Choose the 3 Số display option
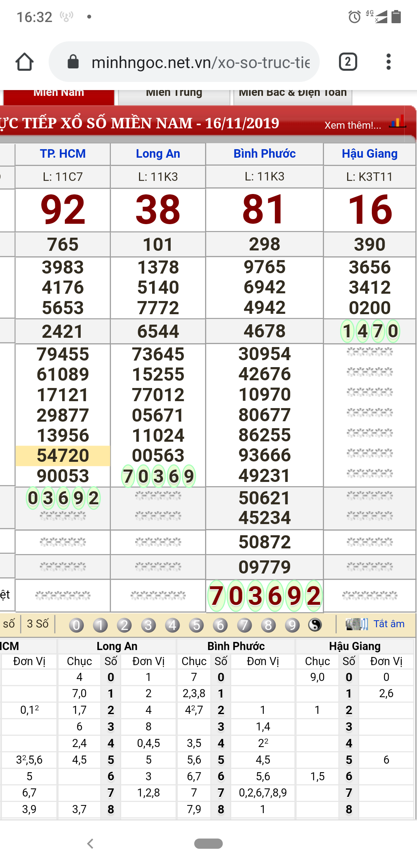 38,624
